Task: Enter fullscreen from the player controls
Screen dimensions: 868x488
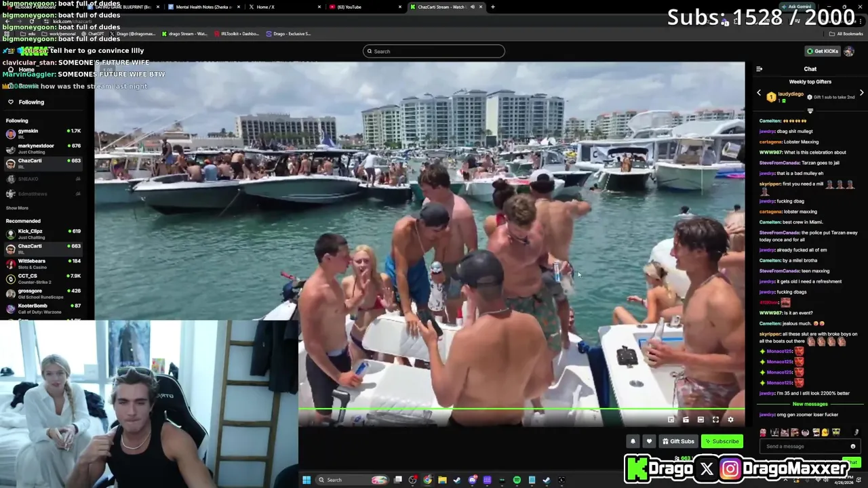Action: pos(715,420)
